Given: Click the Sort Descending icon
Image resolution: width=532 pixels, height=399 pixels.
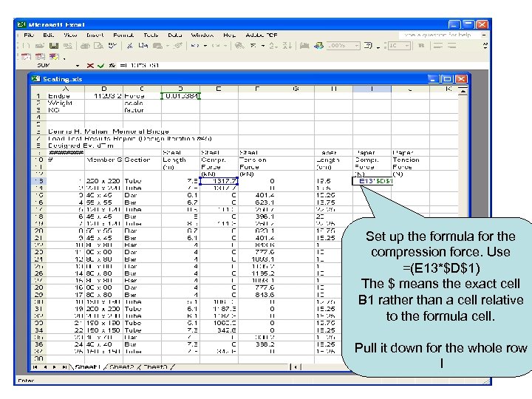Looking at the screenshot, I should [287, 46].
